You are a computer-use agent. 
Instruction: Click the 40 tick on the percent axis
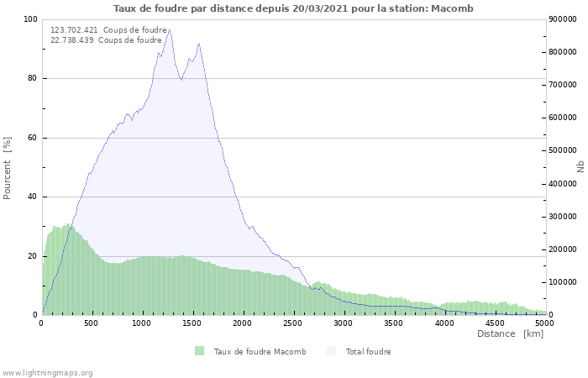pos(32,197)
